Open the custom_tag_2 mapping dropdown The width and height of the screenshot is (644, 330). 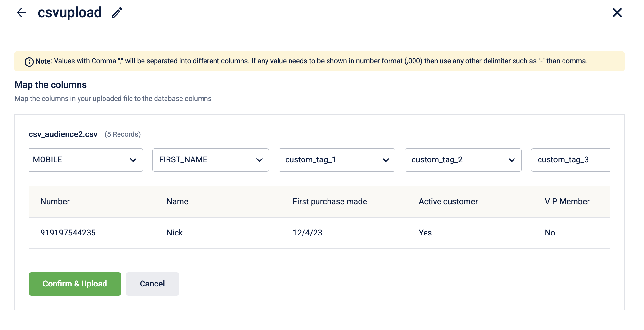(x=463, y=160)
